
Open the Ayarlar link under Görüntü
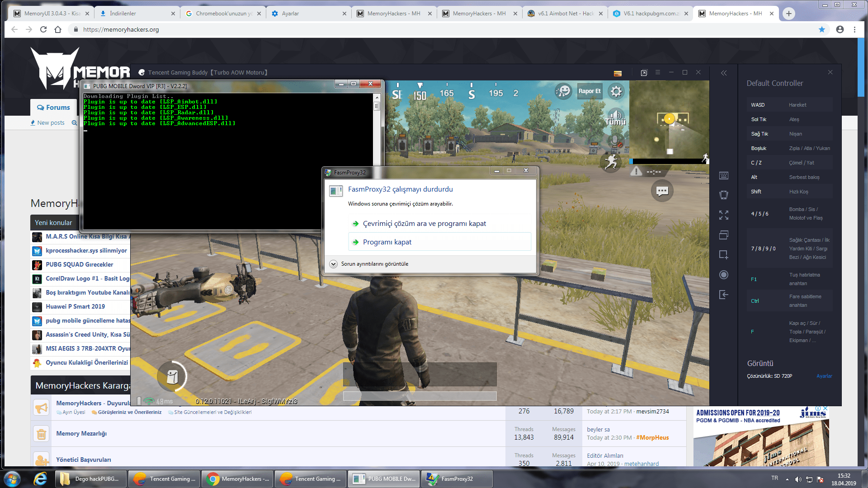pos(824,376)
